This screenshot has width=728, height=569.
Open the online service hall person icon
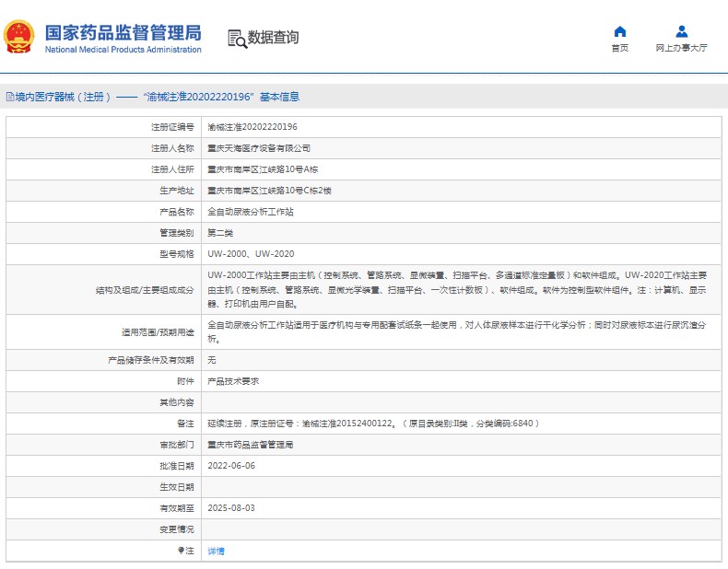point(682,31)
